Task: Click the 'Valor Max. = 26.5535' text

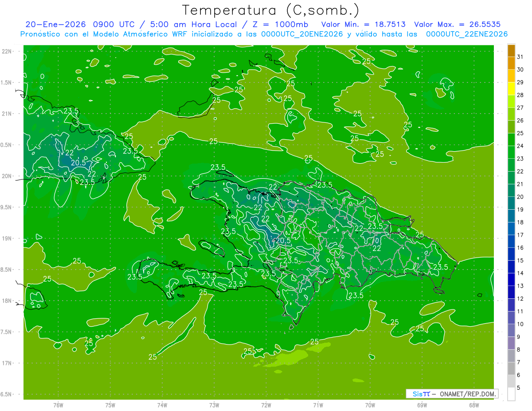Action: click(458, 24)
